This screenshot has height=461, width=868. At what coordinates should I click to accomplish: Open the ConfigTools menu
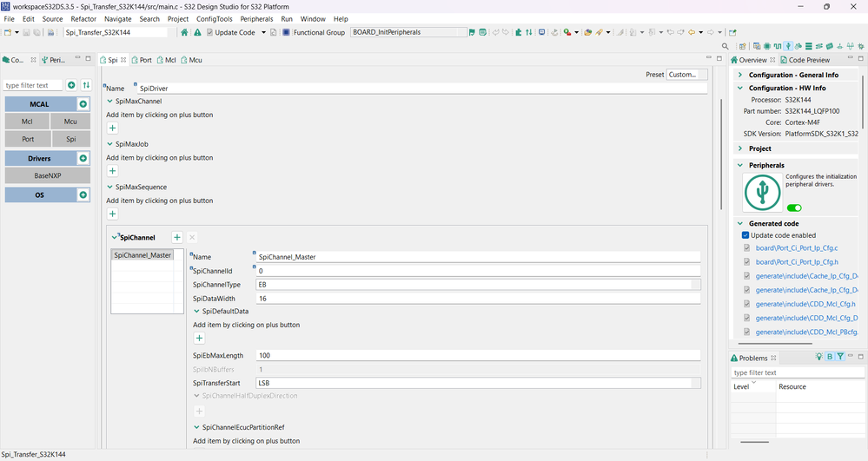click(215, 19)
